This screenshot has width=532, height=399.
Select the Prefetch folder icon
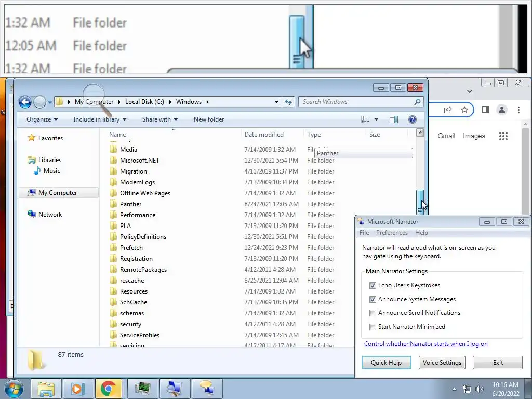tap(114, 248)
